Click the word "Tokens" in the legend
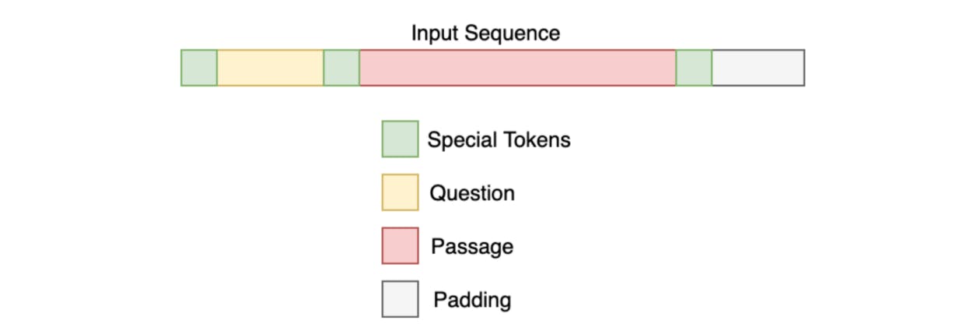980x331 pixels. (x=538, y=140)
